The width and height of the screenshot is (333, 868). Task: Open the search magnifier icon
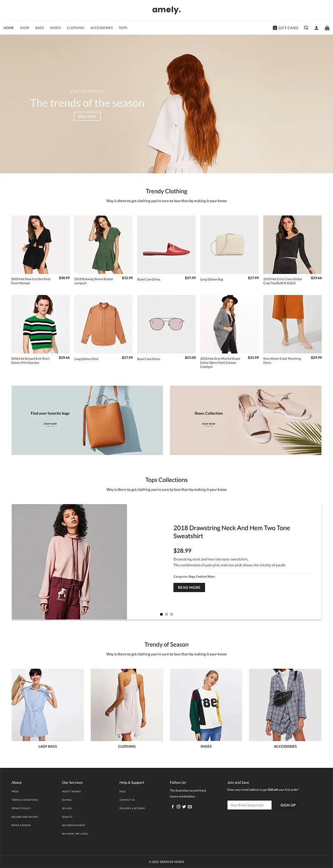306,28
